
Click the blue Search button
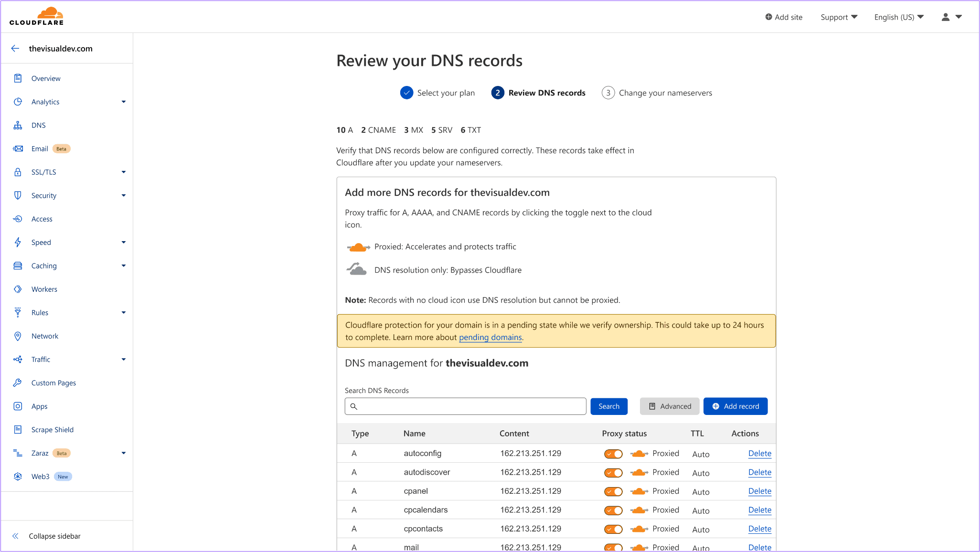point(609,406)
